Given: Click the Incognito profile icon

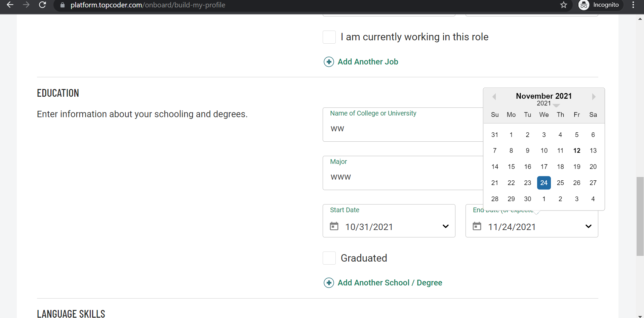Looking at the screenshot, I should [x=583, y=5].
